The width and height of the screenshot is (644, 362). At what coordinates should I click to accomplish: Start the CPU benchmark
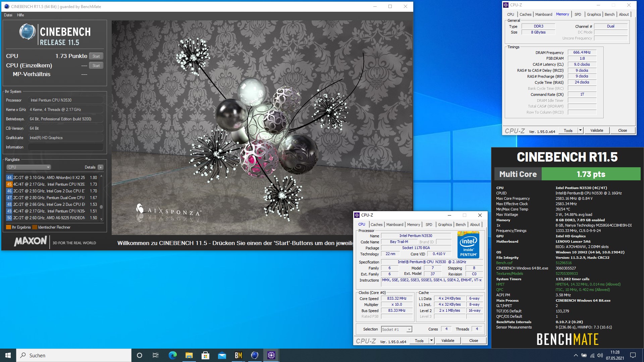click(96, 56)
